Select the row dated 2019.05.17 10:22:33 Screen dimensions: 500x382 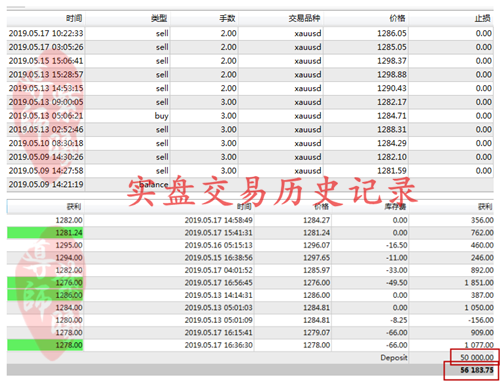point(250,33)
